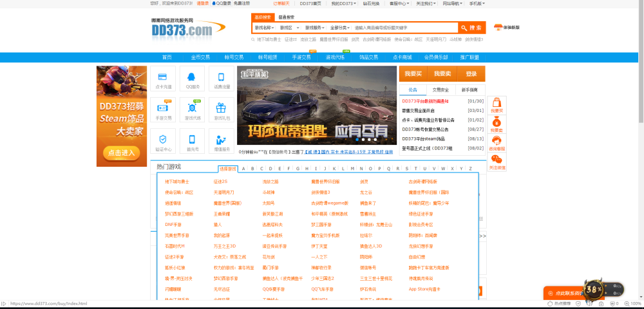644x309 pixels.
Task: Expand the 手机版 top menu
Action: click(x=477, y=3)
